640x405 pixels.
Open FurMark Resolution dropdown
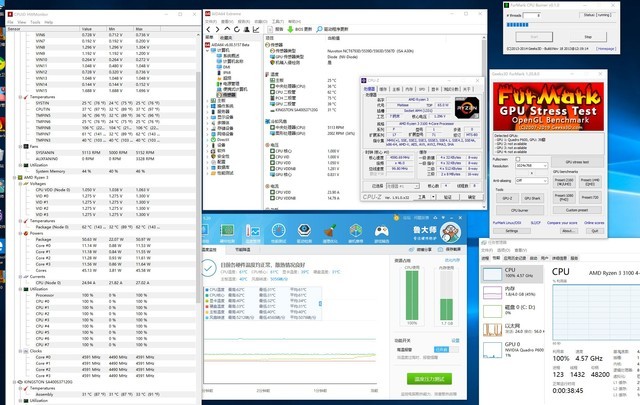click(x=531, y=166)
